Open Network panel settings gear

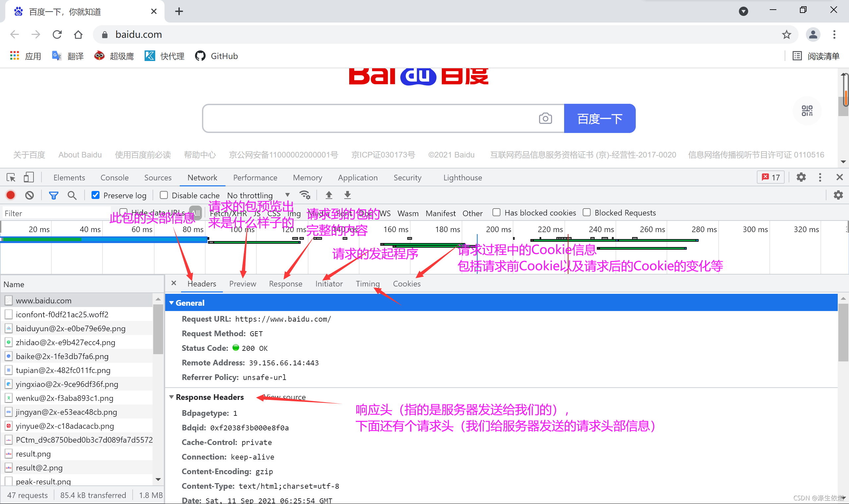pos(838,195)
